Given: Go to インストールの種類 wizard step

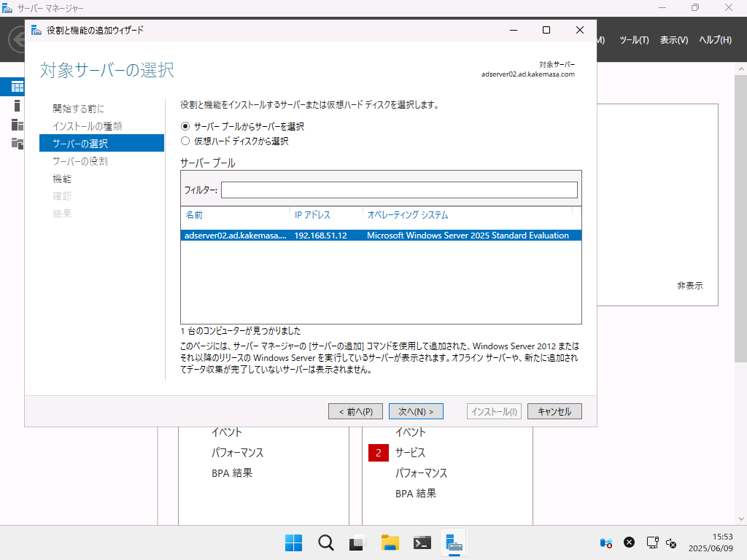Looking at the screenshot, I should click(x=88, y=126).
